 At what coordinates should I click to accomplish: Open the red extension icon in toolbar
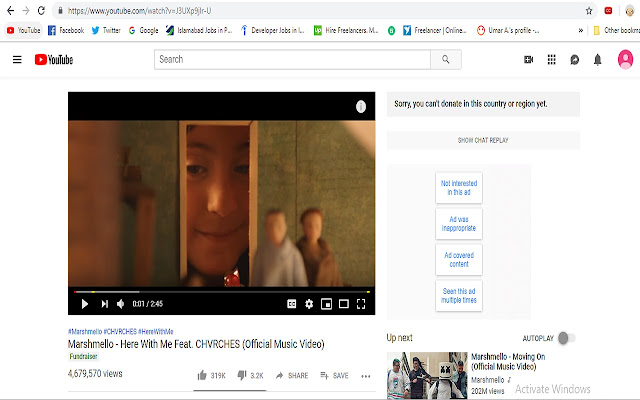coord(608,11)
